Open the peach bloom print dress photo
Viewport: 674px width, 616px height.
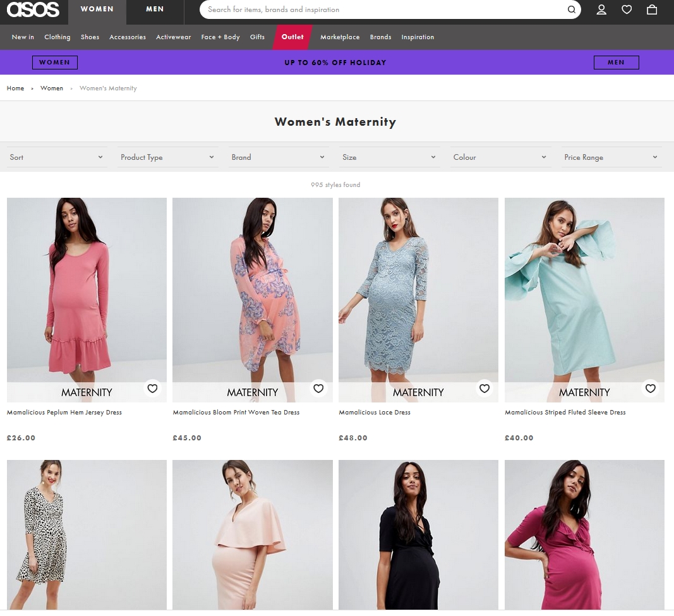(253, 300)
